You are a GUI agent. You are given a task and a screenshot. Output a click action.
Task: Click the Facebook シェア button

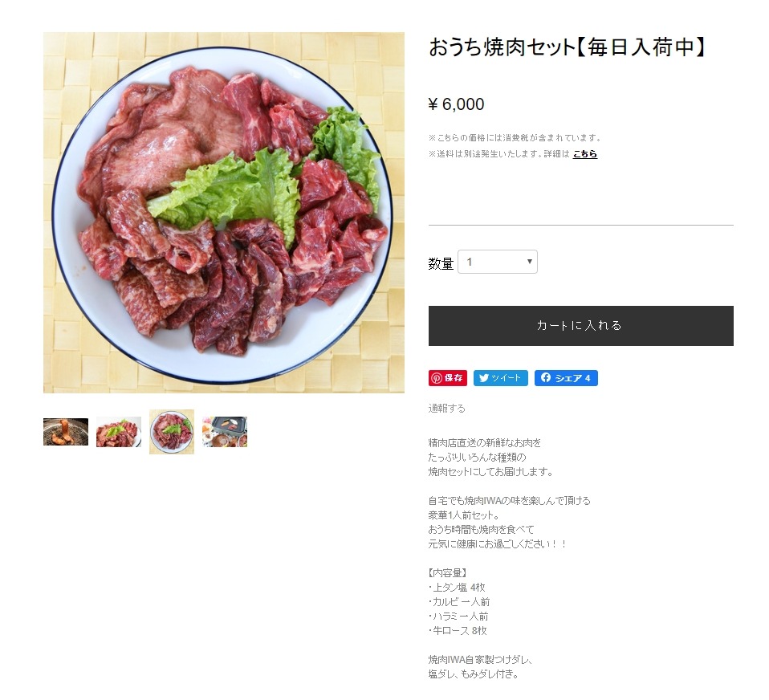click(565, 378)
